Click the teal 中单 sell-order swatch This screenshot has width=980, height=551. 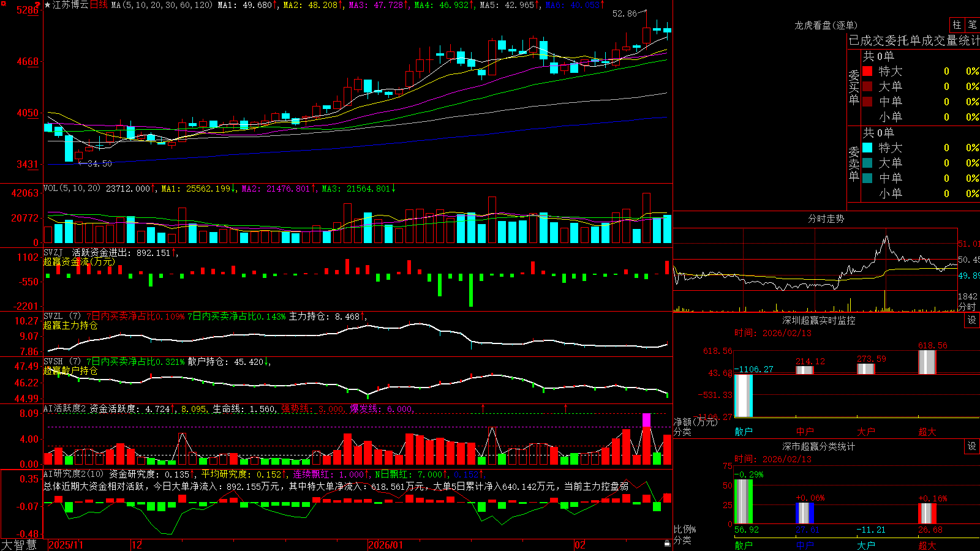[867, 178]
